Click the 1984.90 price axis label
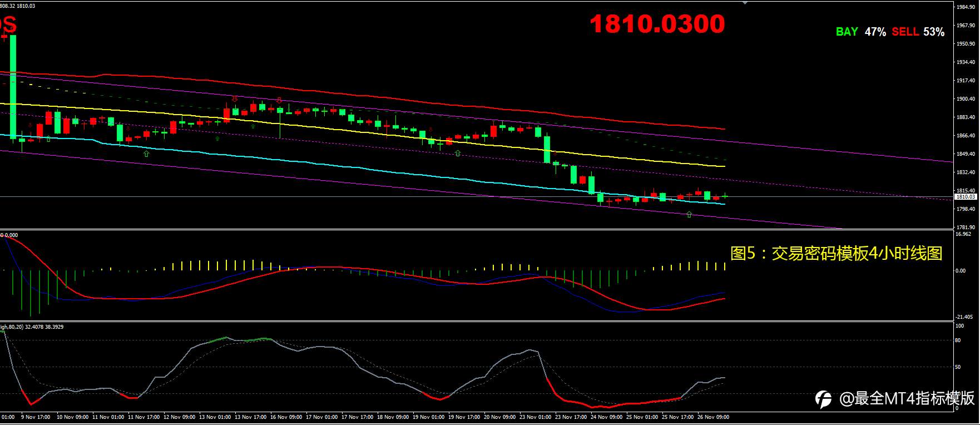 click(966, 7)
